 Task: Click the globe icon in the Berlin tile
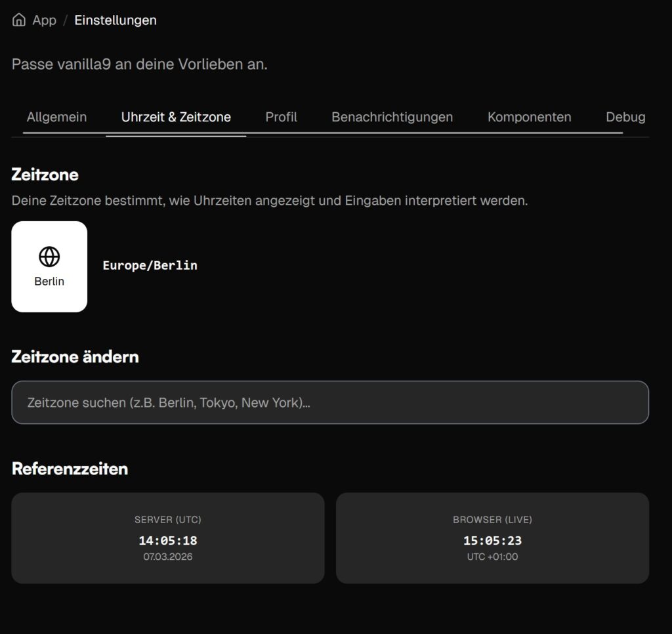coord(49,257)
